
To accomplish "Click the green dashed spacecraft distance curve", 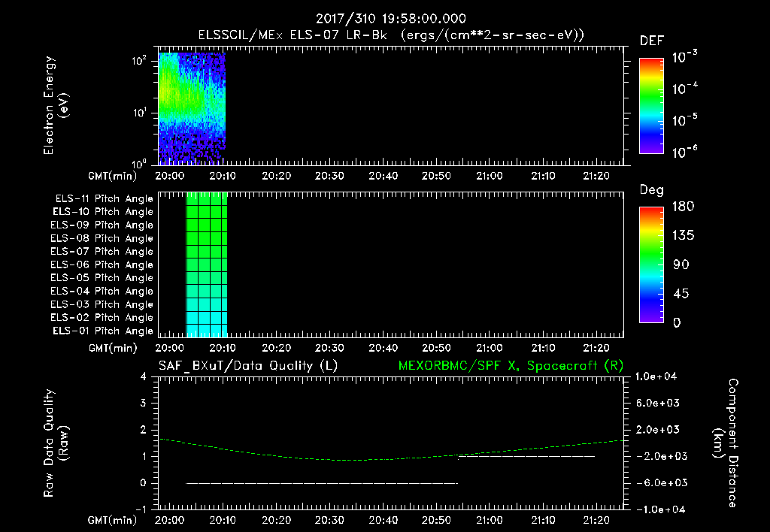I will coord(391,450).
